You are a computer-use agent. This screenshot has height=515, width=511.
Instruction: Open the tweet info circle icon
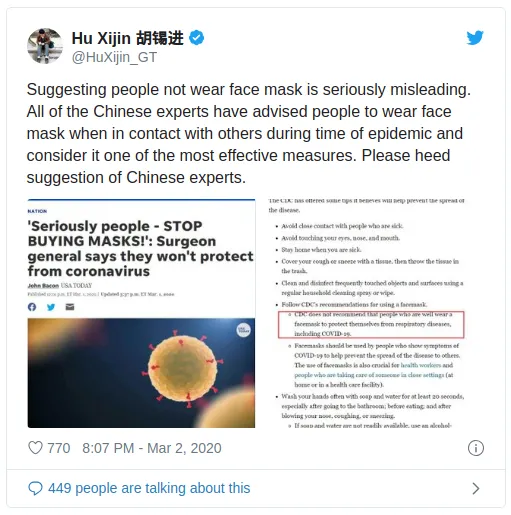[475, 448]
